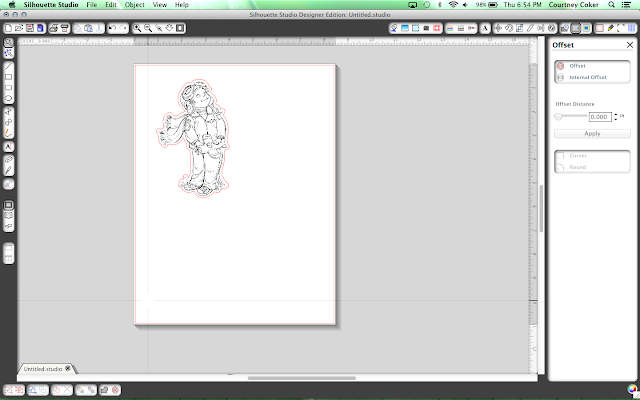Image resolution: width=640 pixels, height=400 pixels.
Task: Click the Apple menu icon
Action: 12,5
